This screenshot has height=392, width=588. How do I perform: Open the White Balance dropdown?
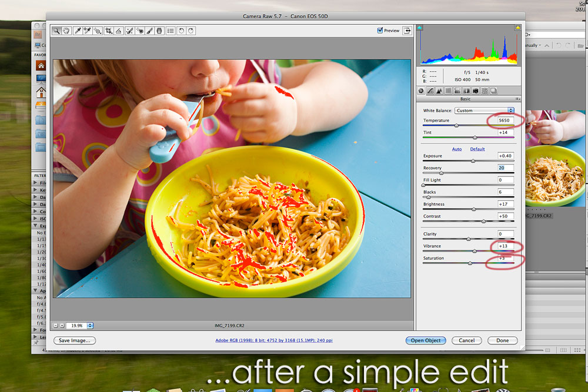[485, 110]
